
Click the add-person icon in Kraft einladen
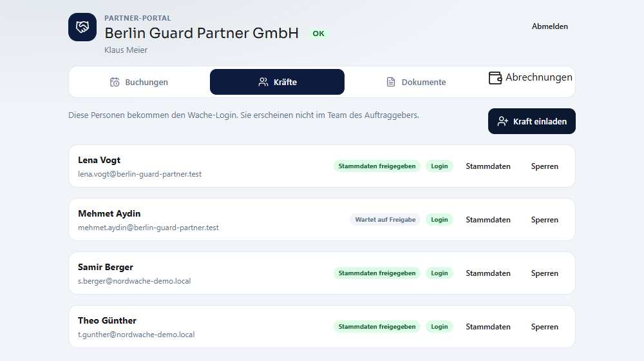pos(503,121)
